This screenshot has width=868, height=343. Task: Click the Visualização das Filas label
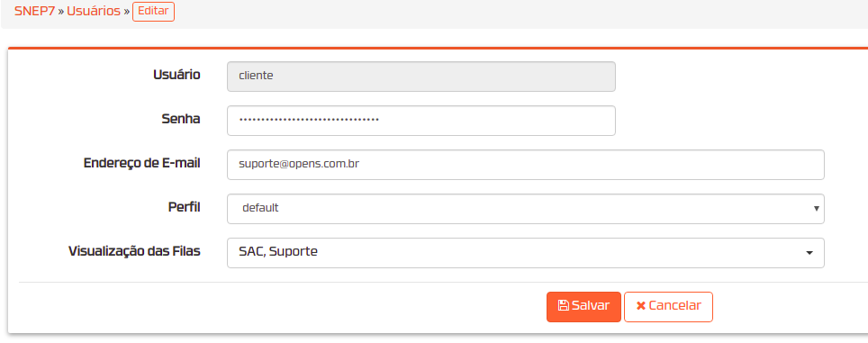point(134,251)
